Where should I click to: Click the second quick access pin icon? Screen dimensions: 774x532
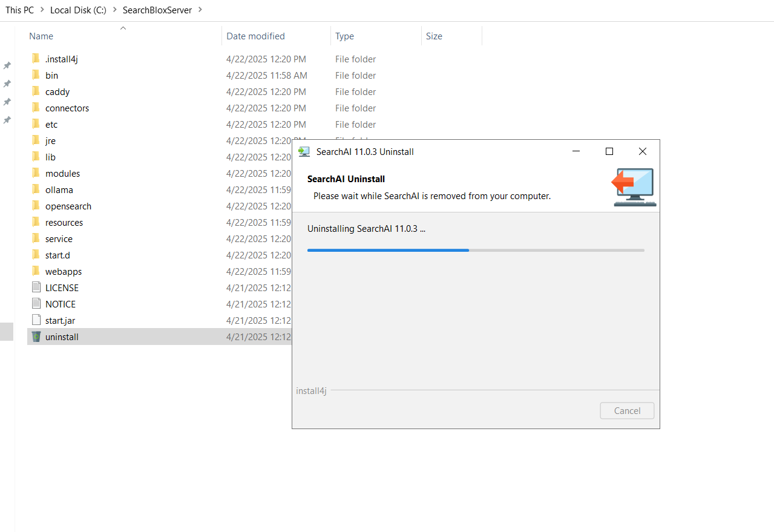click(x=7, y=84)
